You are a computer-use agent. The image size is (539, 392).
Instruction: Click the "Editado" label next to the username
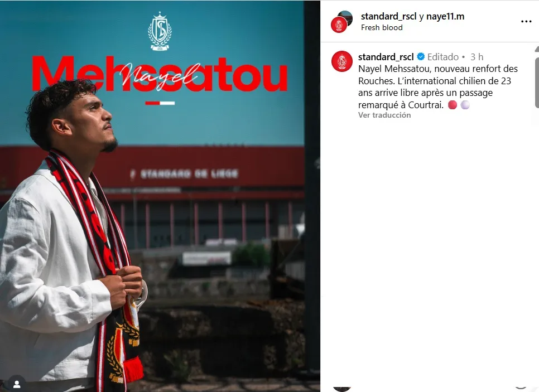(443, 57)
